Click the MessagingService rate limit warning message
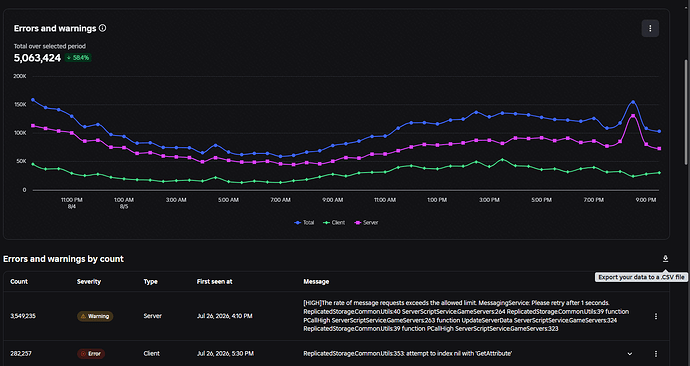 tap(466, 316)
